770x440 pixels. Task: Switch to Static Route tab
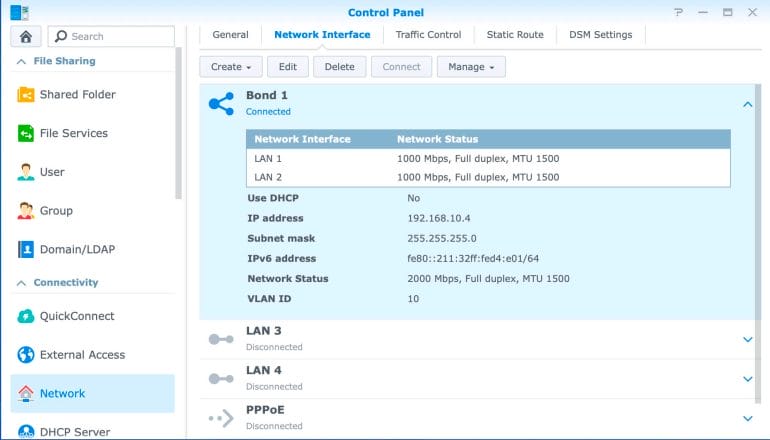click(x=515, y=35)
